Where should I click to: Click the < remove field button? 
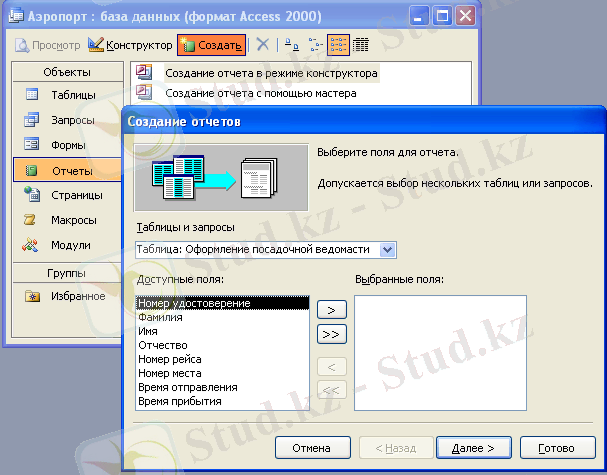tap(332, 366)
